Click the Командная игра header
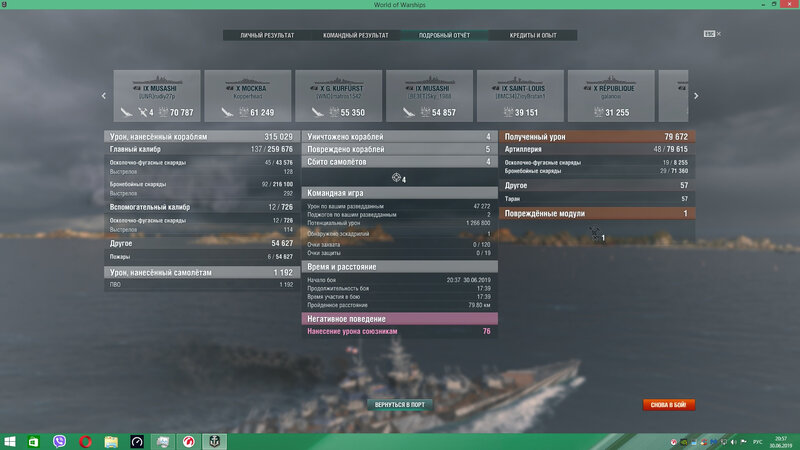The image size is (800, 450). (x=399, y=193)
